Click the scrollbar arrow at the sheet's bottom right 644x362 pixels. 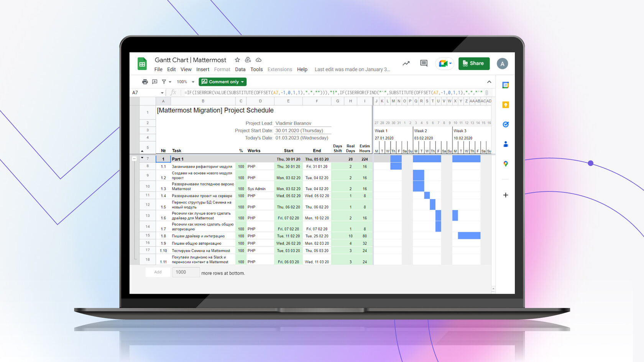493,289
